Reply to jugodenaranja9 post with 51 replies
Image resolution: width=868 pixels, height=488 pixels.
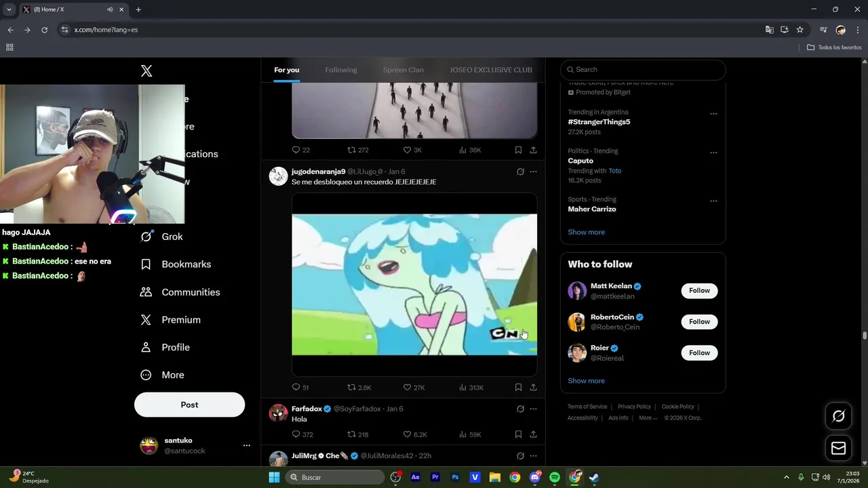(x=300, y=388)
